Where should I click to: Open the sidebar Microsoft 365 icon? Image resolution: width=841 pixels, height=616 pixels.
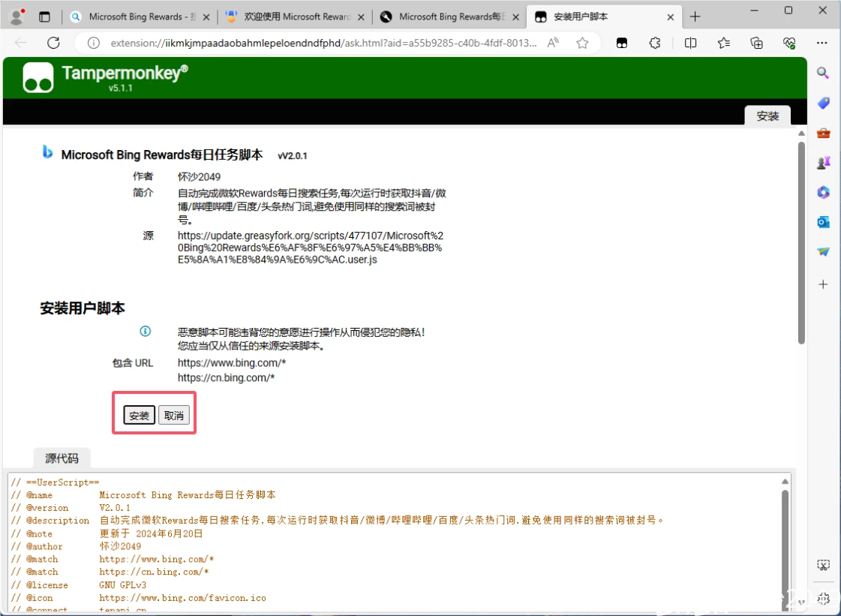(x=823, y=192)
